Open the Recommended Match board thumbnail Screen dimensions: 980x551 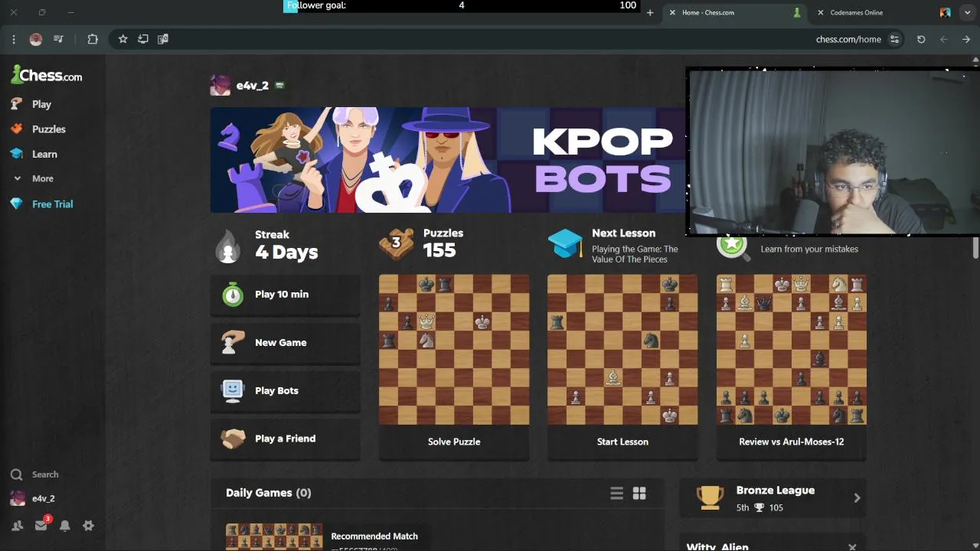pos(274,536)
